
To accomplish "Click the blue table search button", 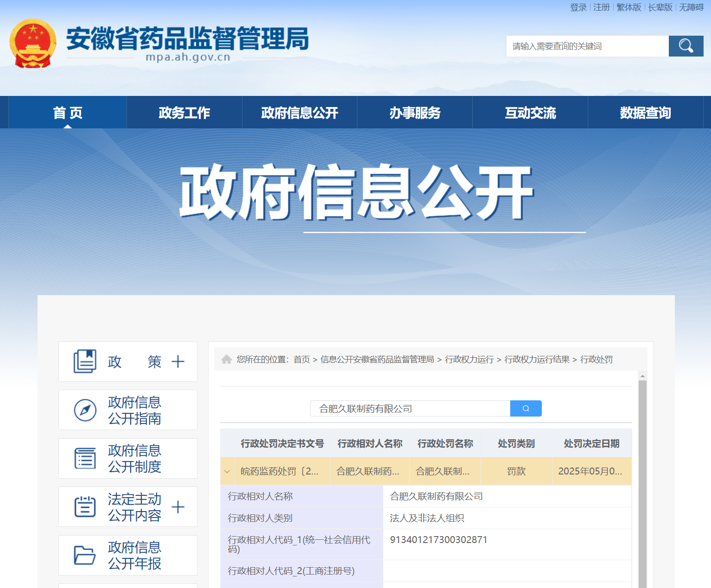I will pos(526,408).
